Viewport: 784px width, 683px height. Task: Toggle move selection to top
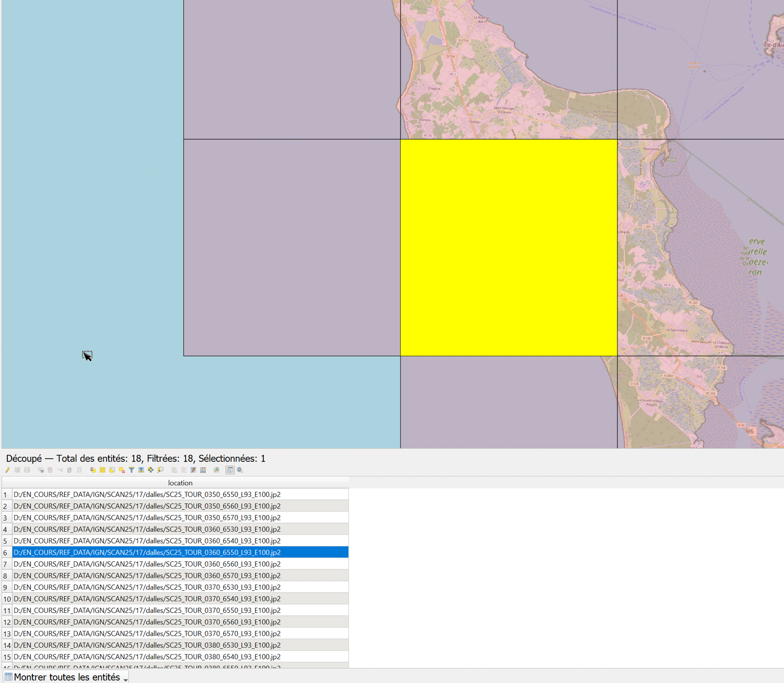pos(141,470)
